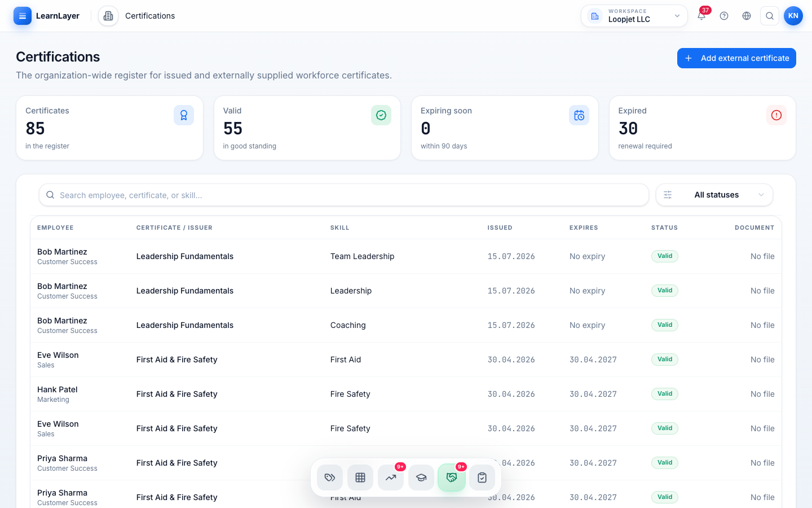This screenshot has width=812, height=508.
Task: Open the trending arrow icon in bottom dock
Action: (x=391, y=478)
